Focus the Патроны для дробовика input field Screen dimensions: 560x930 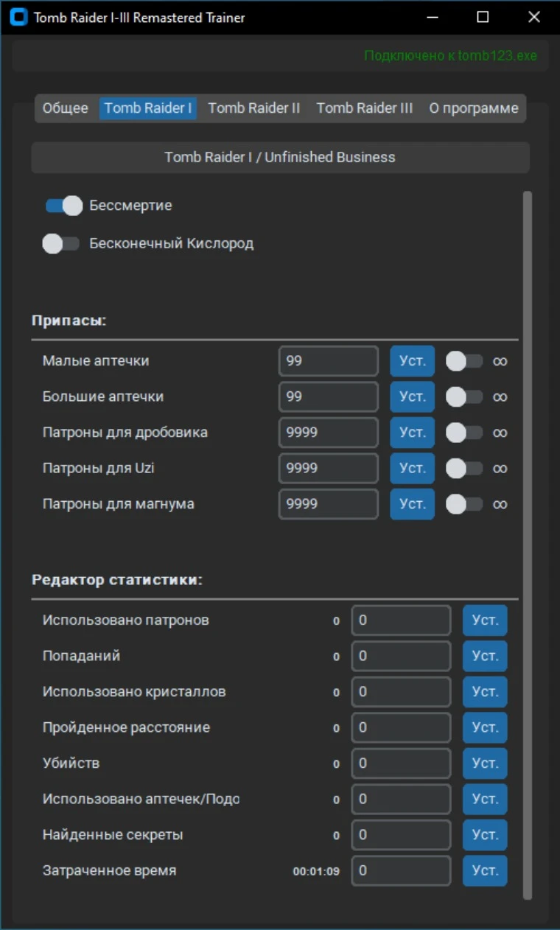coord(329,433)
